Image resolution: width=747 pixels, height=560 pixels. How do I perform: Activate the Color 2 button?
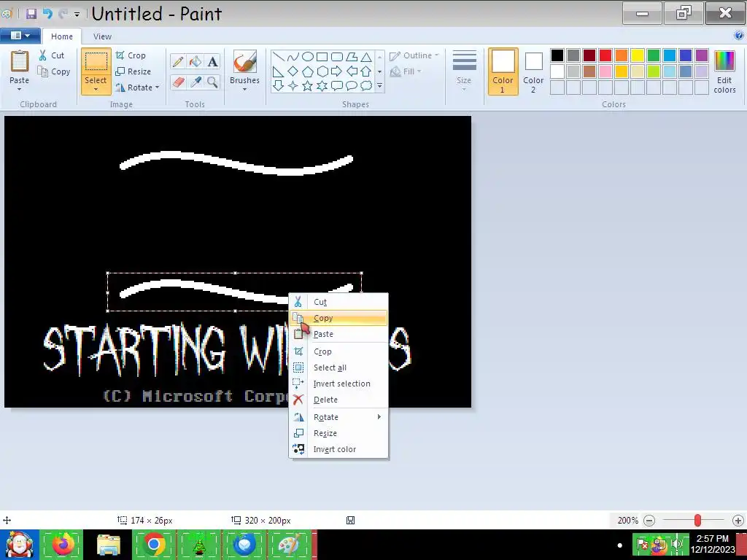[533, 71]
